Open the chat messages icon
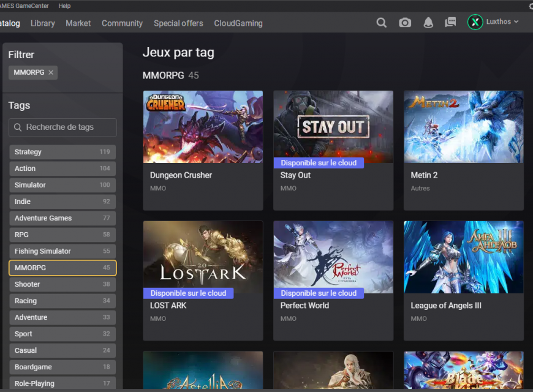 [x=450, y=23]
